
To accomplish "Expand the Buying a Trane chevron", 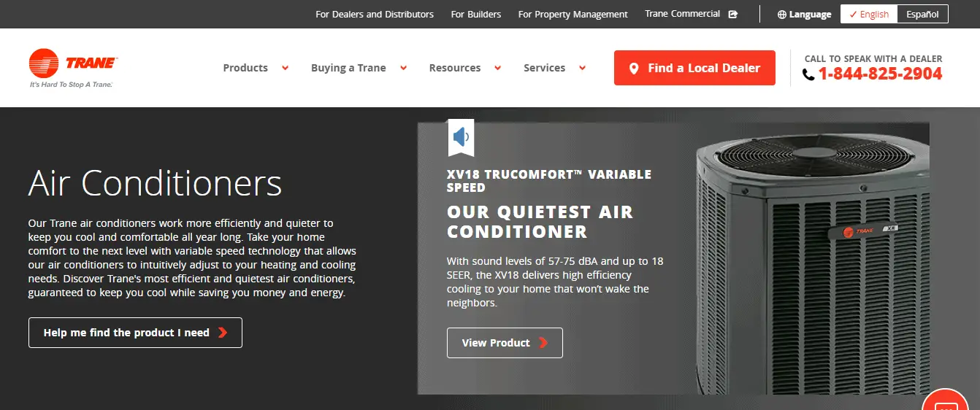I will pyautogui.click(x=403, y=68).
